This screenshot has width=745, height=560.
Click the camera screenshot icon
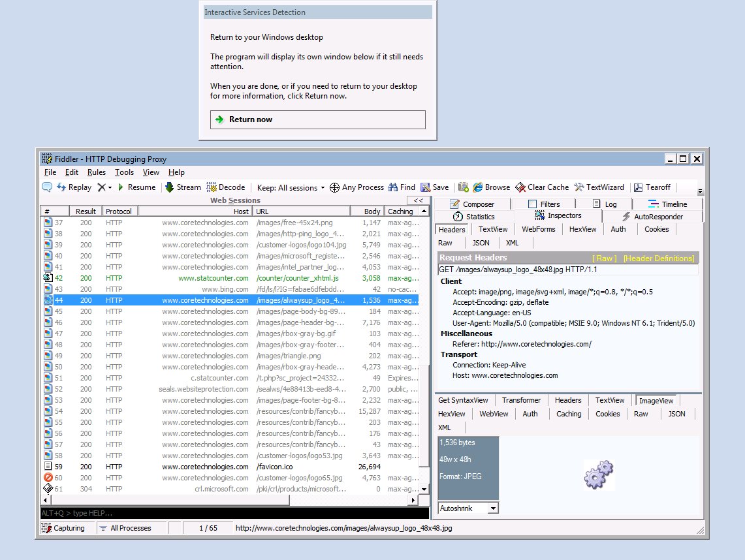tap(463, 187)
